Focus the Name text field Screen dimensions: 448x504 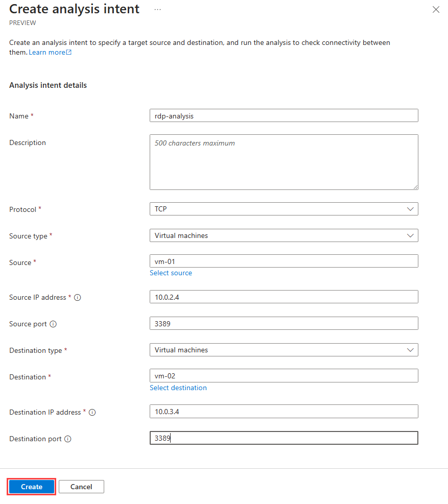(x=284, y=116)
